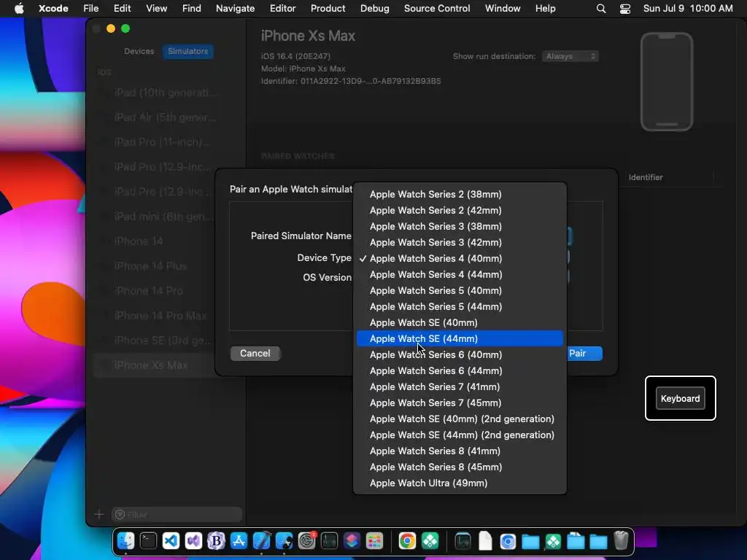Viewport: 747px width, 560px height.
Task: Pick Apple Watch Series 6 (44mm)
Action: 460,370
